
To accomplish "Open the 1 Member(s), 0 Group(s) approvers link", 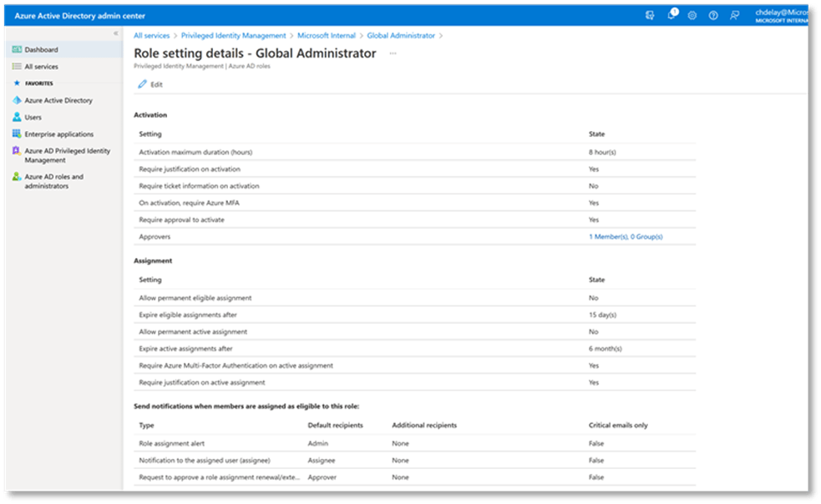I will click(626, 237).
